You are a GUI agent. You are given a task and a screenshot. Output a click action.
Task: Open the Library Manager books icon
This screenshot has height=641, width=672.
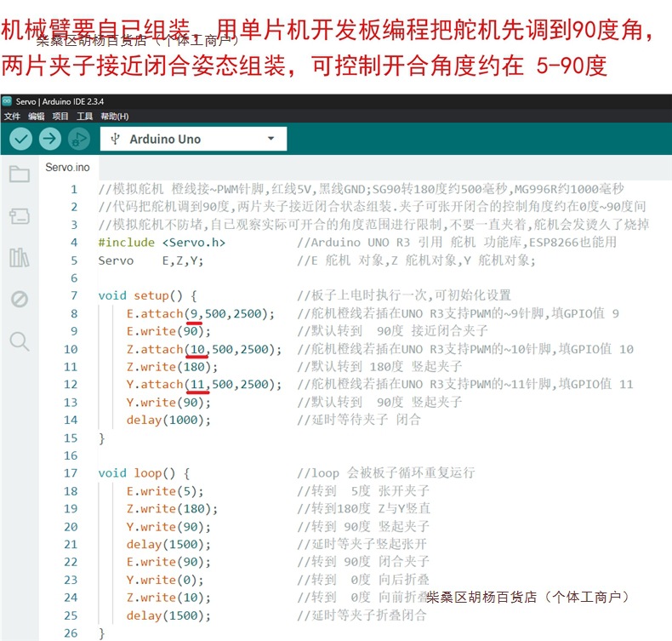[x=20, y=258]
